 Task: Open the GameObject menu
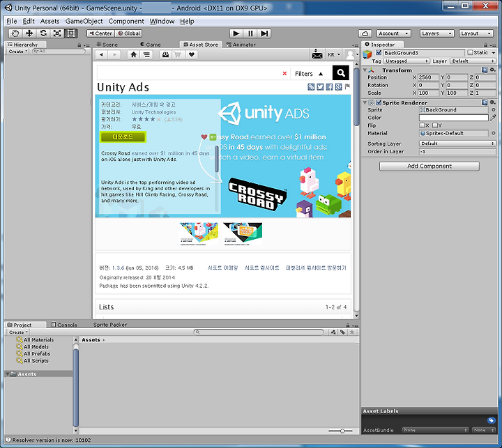click(84, 21)
